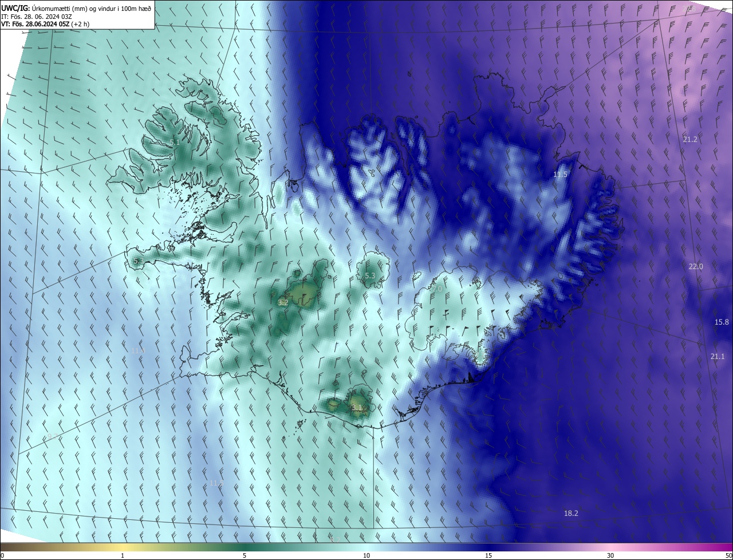Click the 5.1 value on the Westfjords
This screenshot has height=560, width=733.
click(175, 142)
